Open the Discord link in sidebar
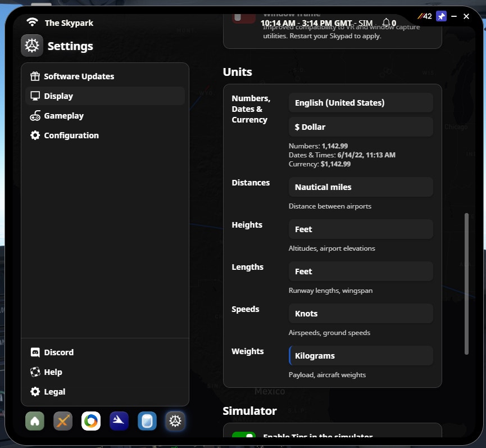This screenshot has width=486, height=448. pyautogui.click(x=58, y=352)
